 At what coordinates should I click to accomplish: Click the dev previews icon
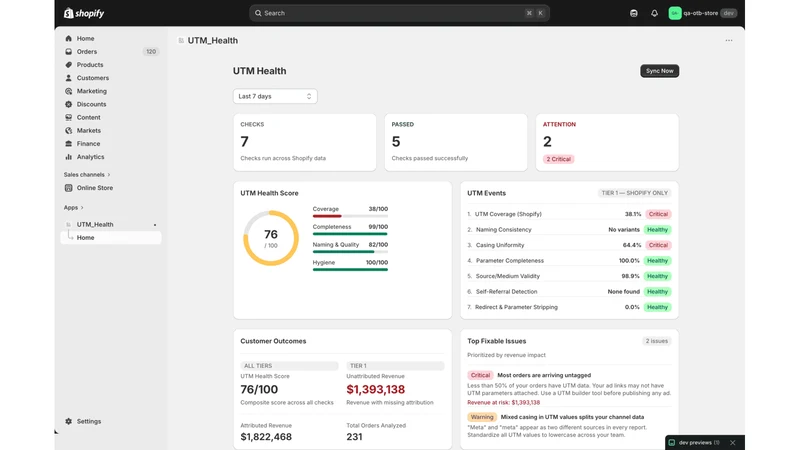pos(672,442)
